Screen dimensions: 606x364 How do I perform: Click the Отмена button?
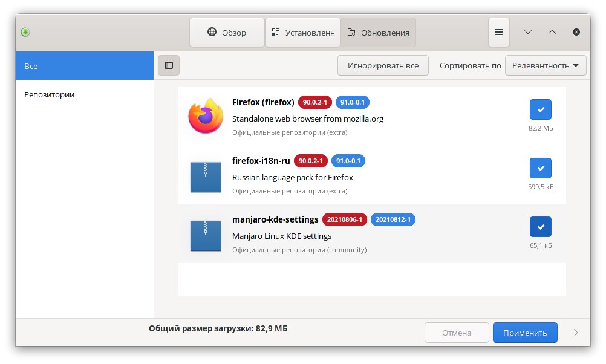(457, 333)
